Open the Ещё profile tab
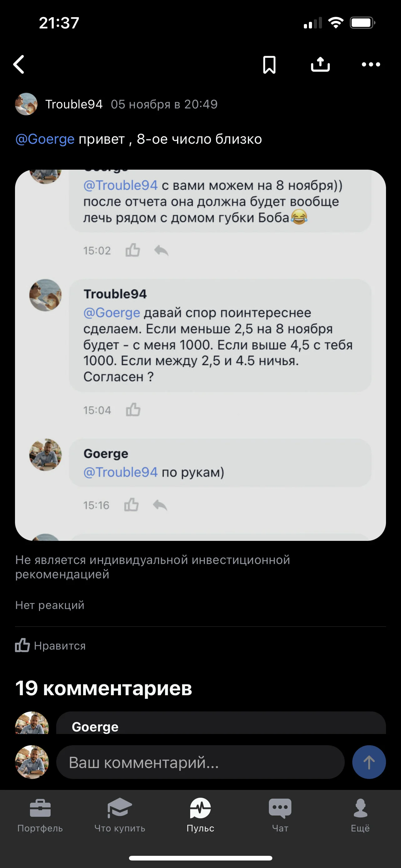Screen dimensions: 401x868 click(x=360, y=816)
